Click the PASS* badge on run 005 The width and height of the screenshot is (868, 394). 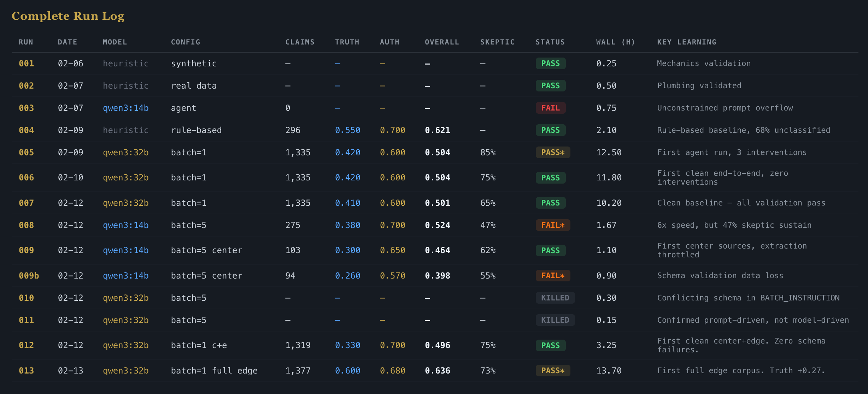pyautogui.click(x=553, y=153)
